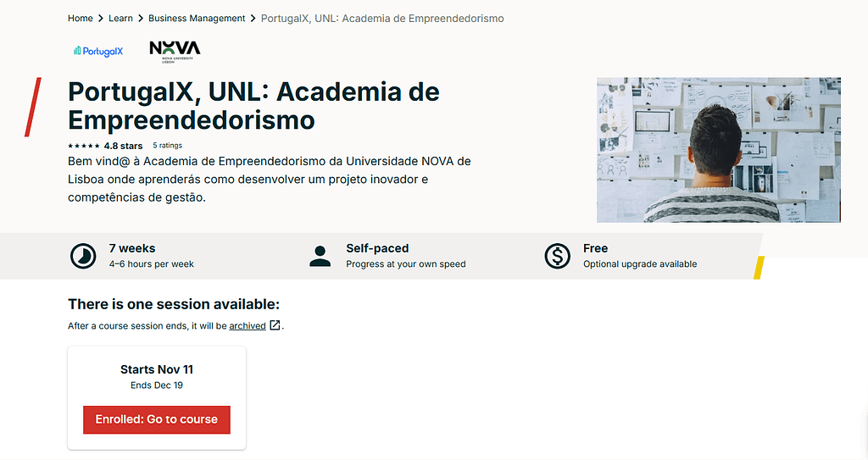Click the chevron after Business Management breadcrumb
Screen dimensions: 868x460
point(253,19)
